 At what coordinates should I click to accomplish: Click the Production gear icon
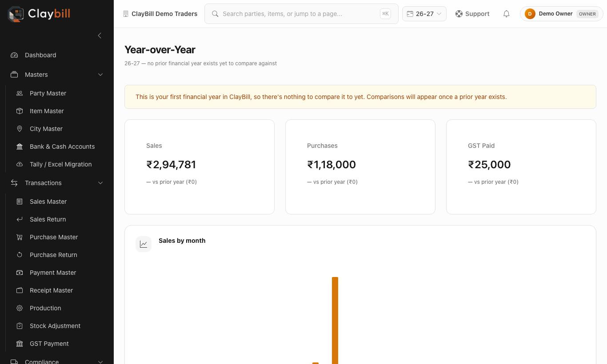click(x=20, y=308)
